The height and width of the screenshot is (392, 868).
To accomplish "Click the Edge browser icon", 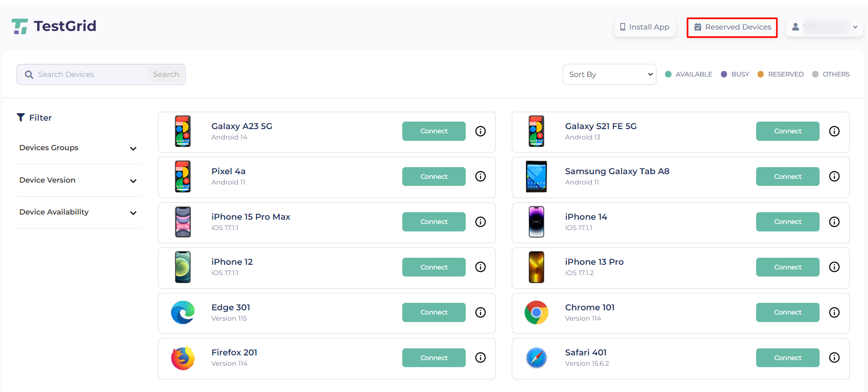I will pyautogui.click(x=183, y=313).
